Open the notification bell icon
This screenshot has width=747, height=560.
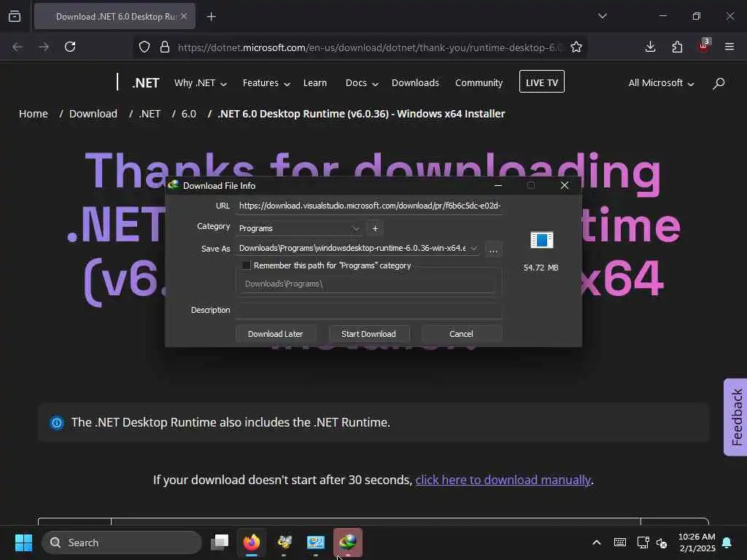[x=727, y=542]
